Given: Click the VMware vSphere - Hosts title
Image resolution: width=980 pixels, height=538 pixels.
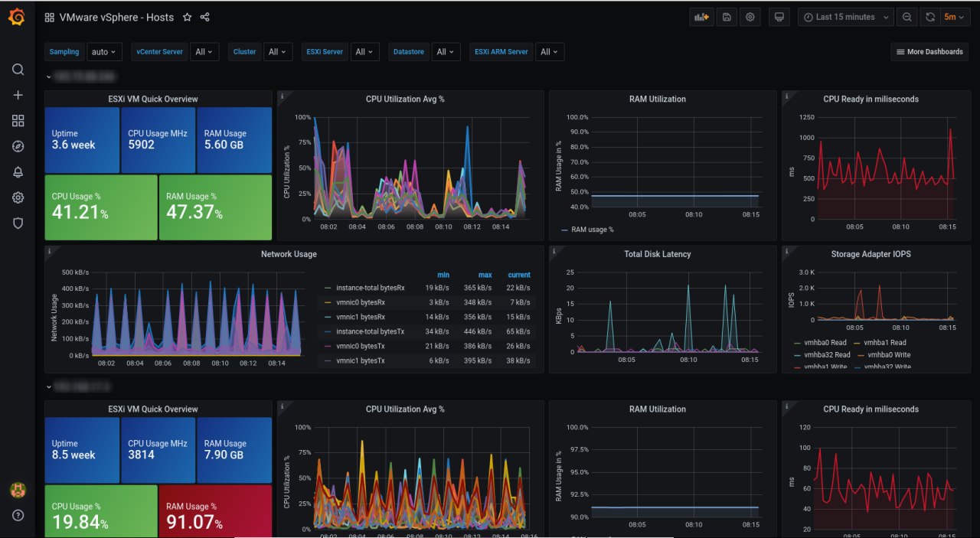Looking at the screenshot, I should 116,17.
